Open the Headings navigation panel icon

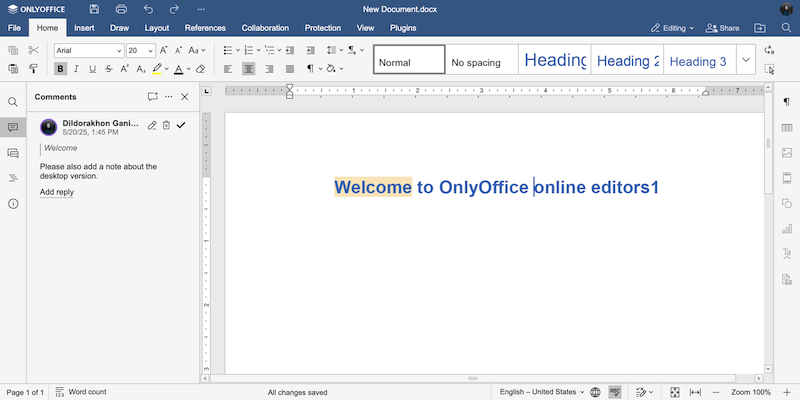pos(13,178)
